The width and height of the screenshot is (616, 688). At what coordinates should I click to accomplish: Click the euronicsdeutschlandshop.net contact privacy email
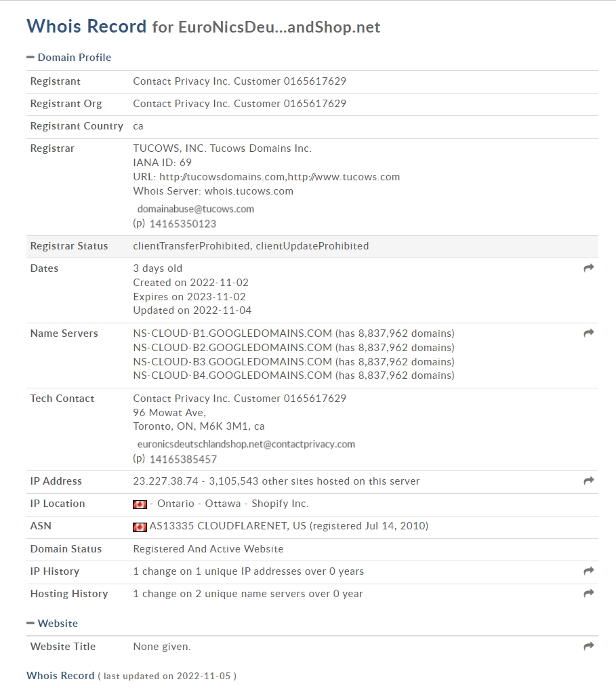pyautogui.click(x=246, y=444)
